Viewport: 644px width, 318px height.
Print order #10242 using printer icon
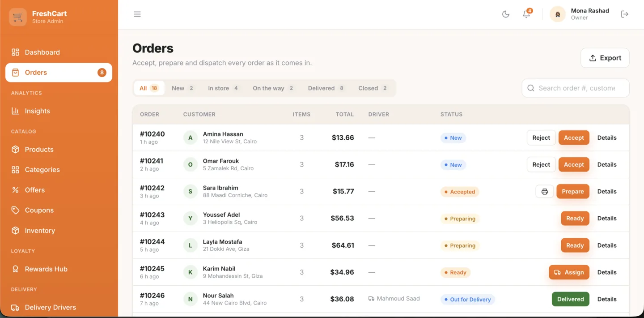point(545,192)
